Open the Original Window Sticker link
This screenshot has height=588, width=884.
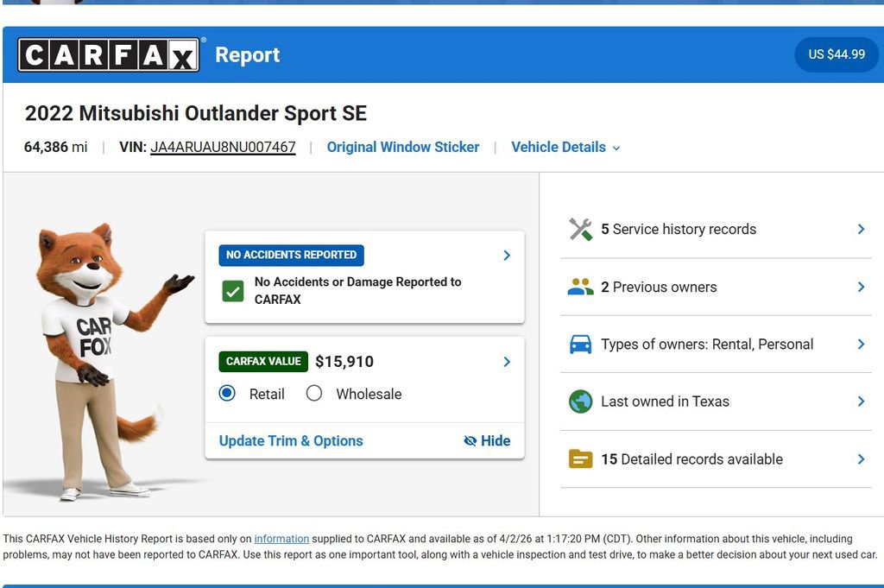[403, 147]
